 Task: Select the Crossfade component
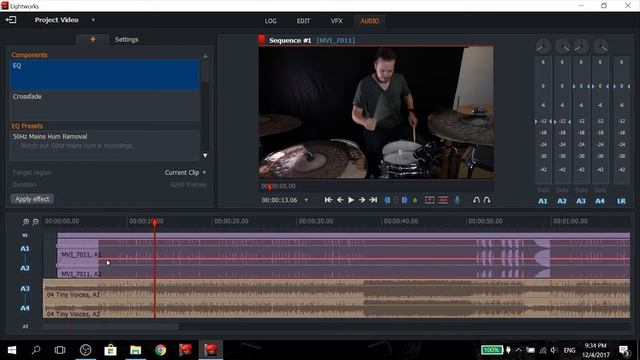[104, 105]
